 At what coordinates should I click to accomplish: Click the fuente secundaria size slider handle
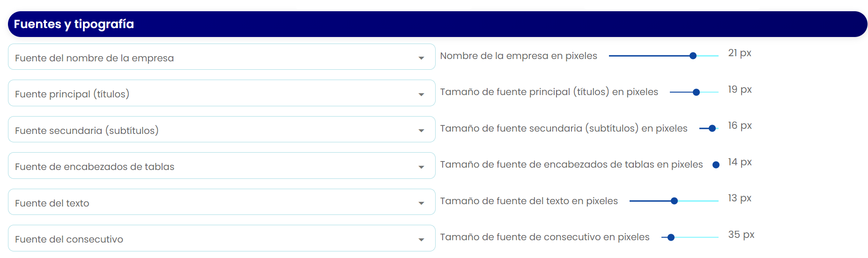(x=712, y=128)
